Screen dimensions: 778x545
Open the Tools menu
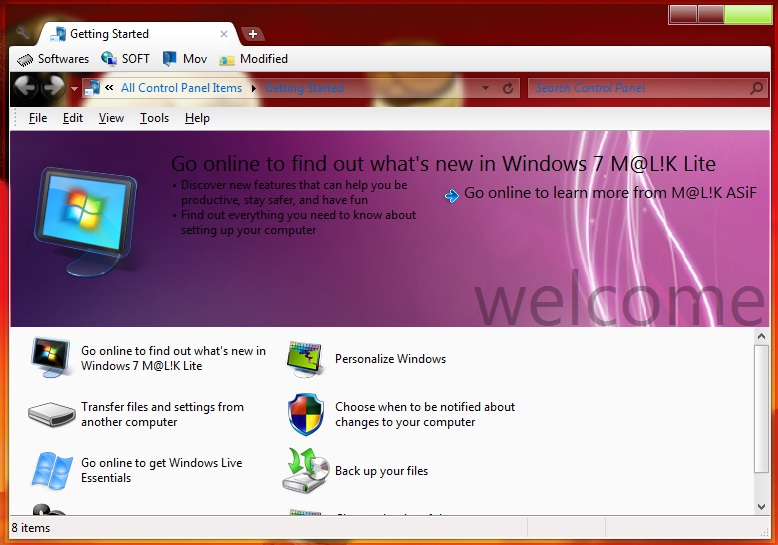coord(154,118)
